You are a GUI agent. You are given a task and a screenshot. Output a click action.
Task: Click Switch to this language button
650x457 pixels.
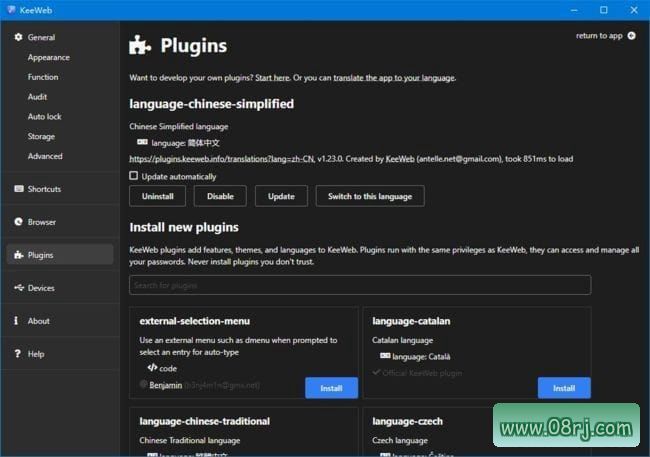coord(370,196)
